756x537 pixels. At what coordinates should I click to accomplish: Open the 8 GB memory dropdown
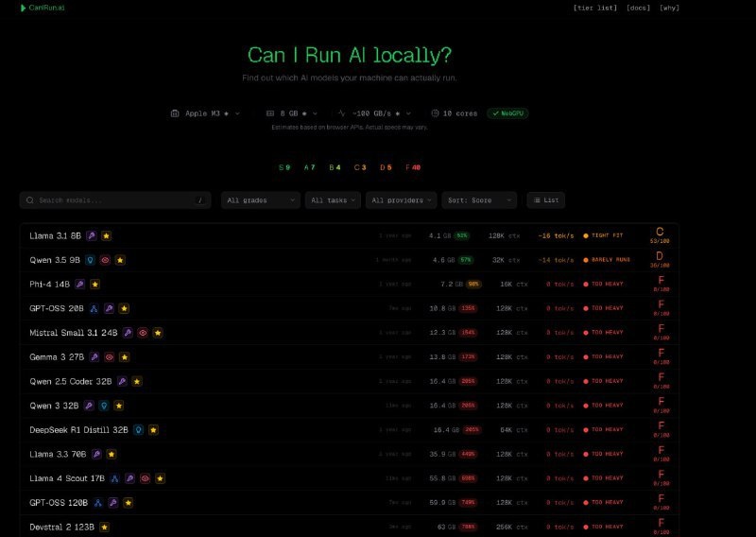[x=292, y=113]
